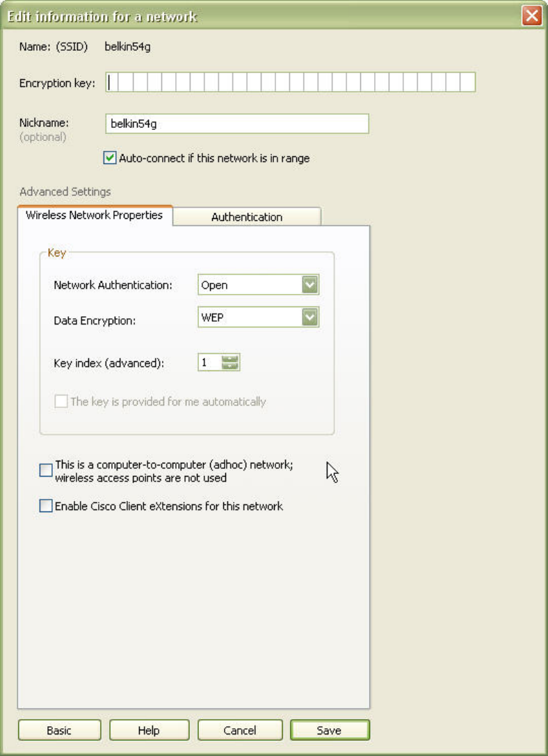Decrease the Key index value
The image size is (548, 756).
pyautogui.click(x=230, y=366)
